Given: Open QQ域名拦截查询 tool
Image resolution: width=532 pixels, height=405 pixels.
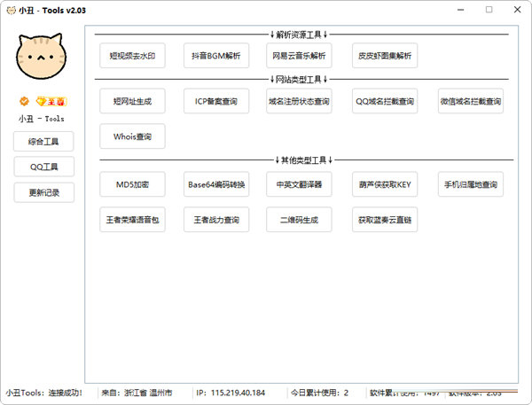Looking at the screenshot, I should click(x=385, y=101).
